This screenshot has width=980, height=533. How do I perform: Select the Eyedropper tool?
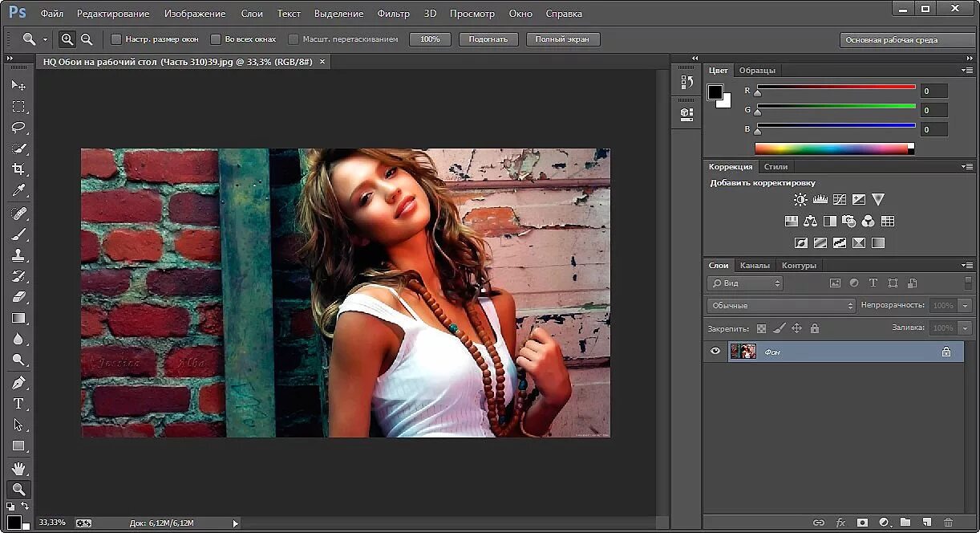click(x=18, y=189)
